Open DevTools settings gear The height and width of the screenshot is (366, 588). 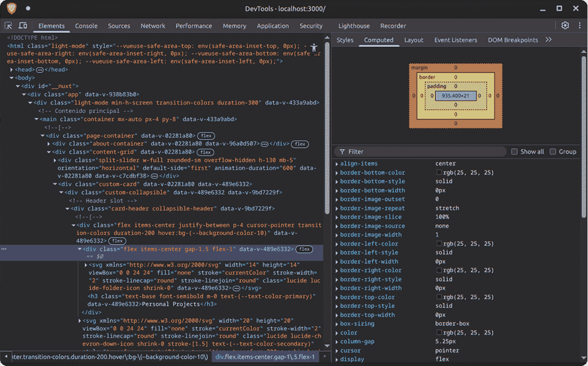click(565, 25)
